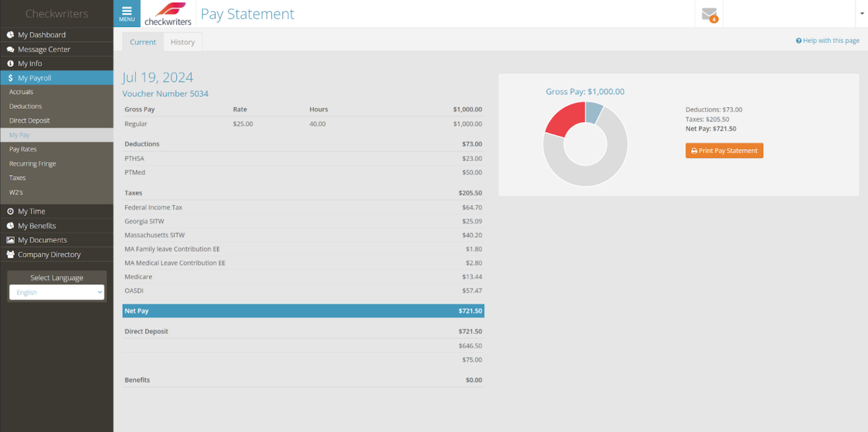Viewport: 868px width, 432px height.
Task: Select the Current tab
Action: (x=143, y=42)
